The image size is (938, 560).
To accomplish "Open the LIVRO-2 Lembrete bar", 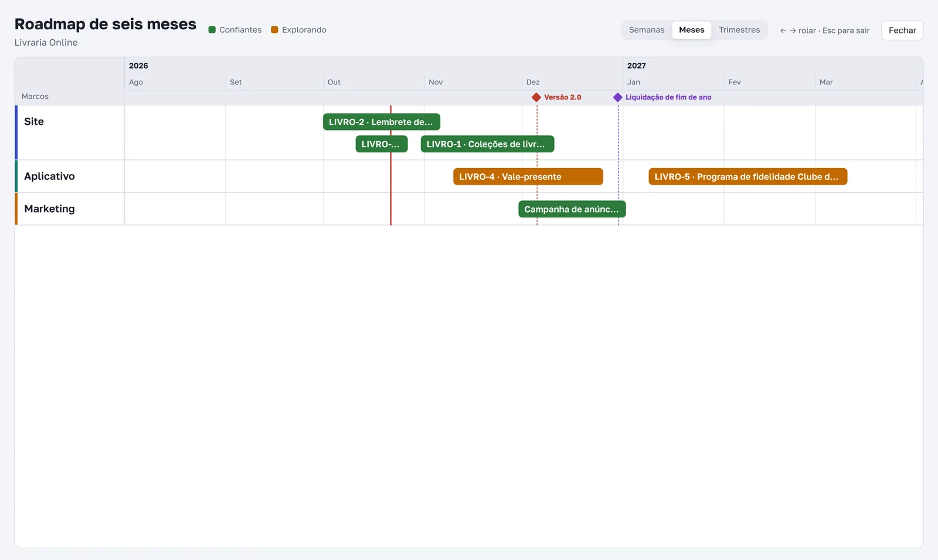I will point(382,122).
